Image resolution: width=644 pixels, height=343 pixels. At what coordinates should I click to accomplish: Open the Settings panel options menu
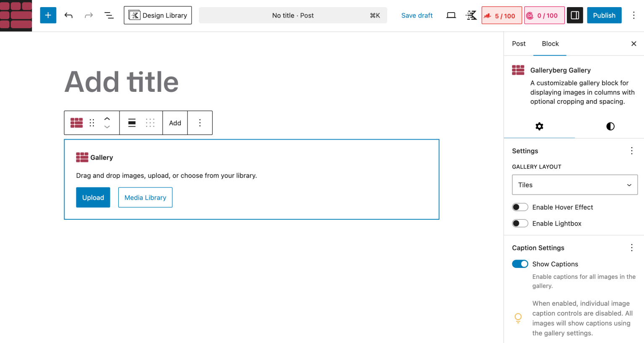(x=631, y=151)
